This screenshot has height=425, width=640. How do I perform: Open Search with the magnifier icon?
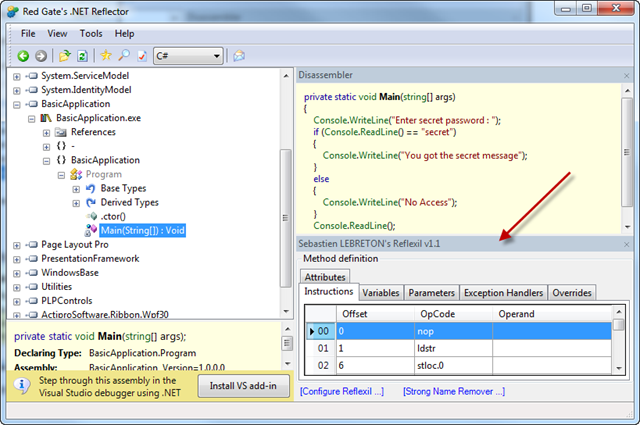pyautogui.click(x=124, y=55)
